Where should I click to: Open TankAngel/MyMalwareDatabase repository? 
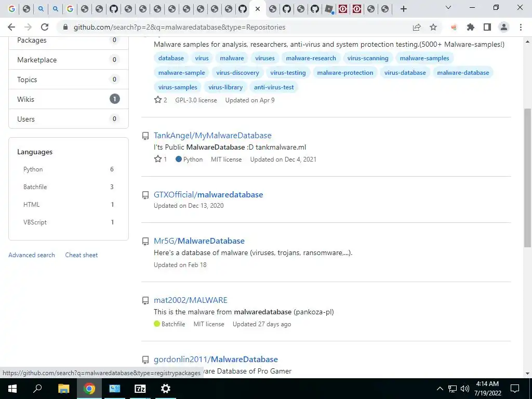point(212,136)
